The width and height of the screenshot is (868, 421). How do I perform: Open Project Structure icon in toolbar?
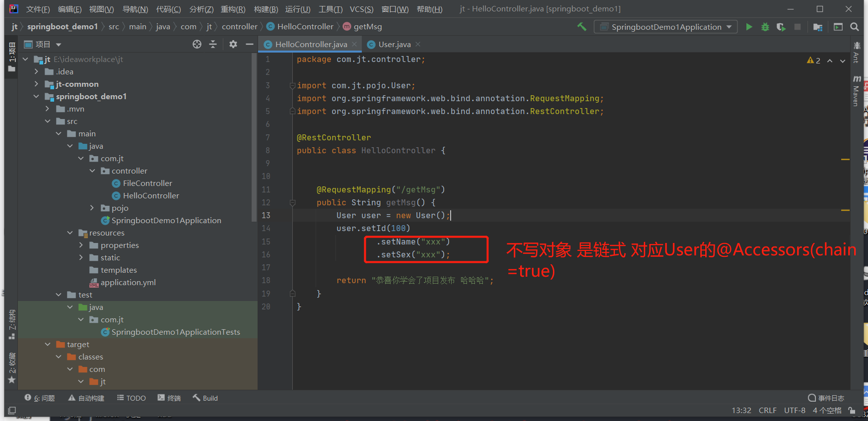[x=818, y=27]
